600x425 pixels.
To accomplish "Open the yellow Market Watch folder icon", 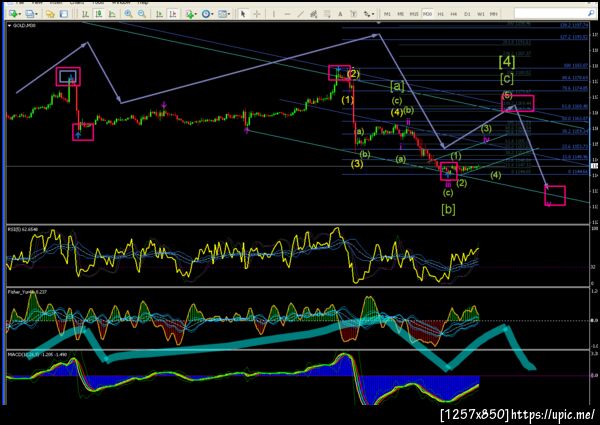I will click(x=50, y=14).
